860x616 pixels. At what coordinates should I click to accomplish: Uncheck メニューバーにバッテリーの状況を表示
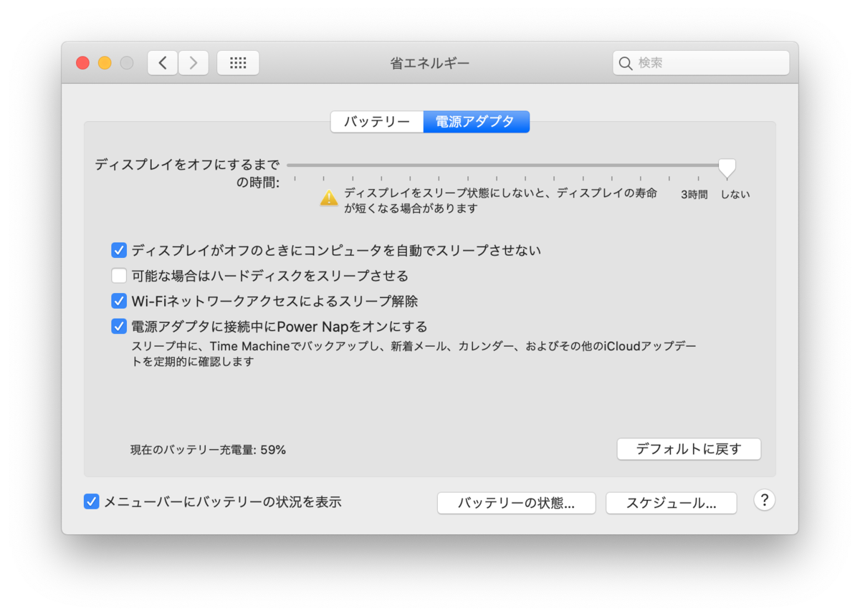pyautogui.click(x=92, y=502)
